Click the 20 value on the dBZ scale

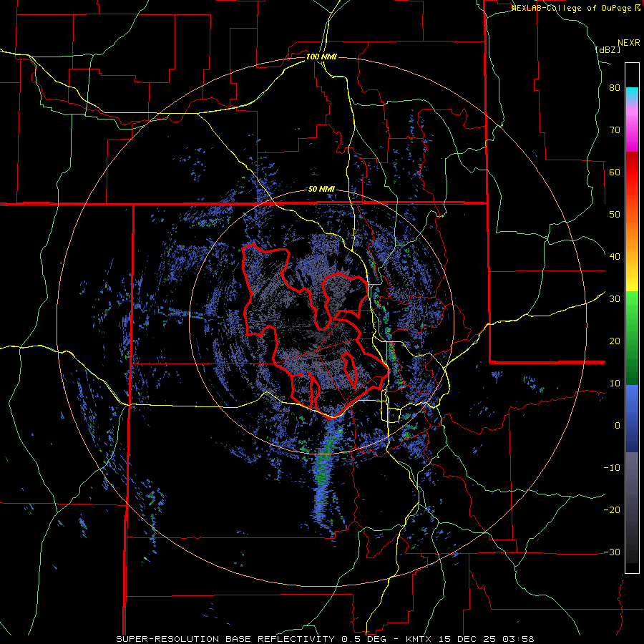coord(615,341)
